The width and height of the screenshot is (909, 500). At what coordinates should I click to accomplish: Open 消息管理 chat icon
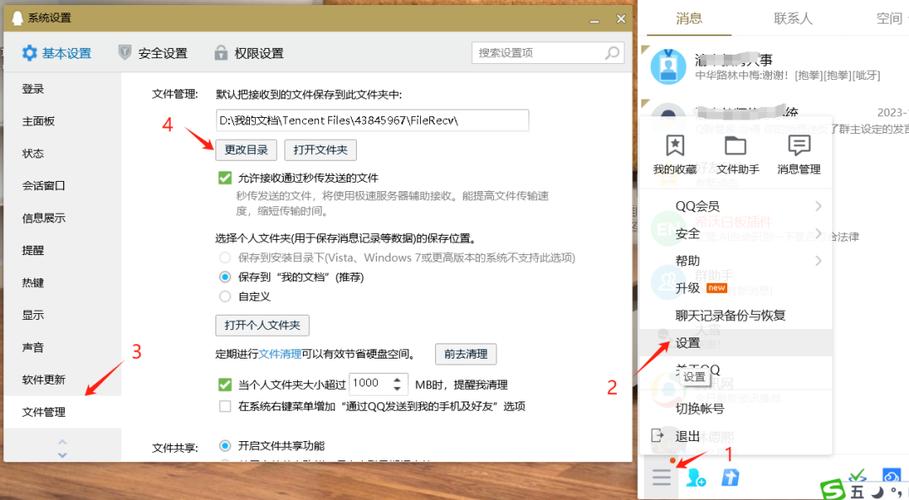tap(799, 145)
